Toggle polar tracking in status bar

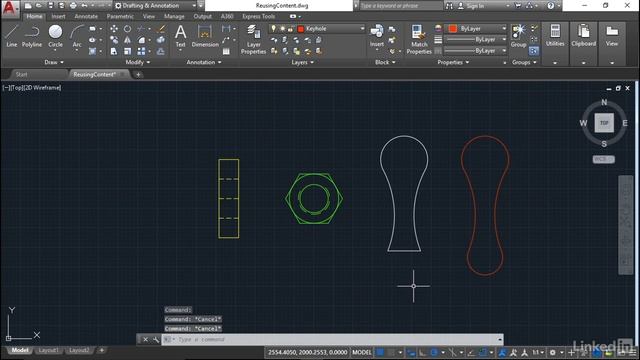pos(434,353)
